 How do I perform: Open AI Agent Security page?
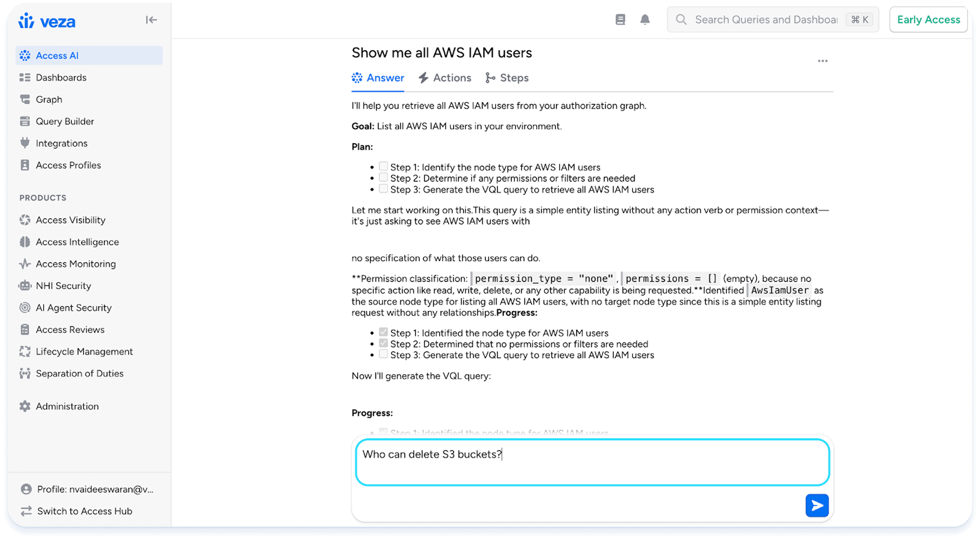(73, 308)
